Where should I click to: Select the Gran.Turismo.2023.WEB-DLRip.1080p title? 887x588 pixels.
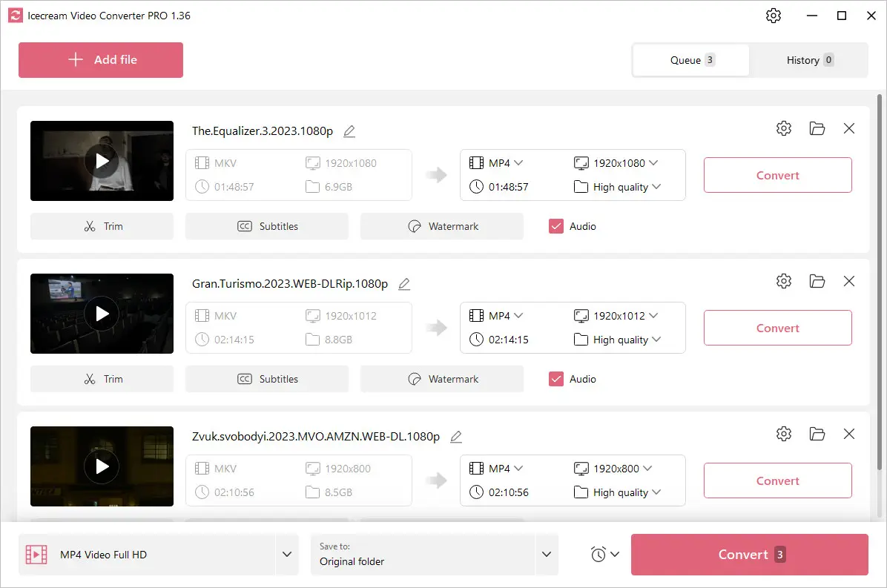point(290,284)
